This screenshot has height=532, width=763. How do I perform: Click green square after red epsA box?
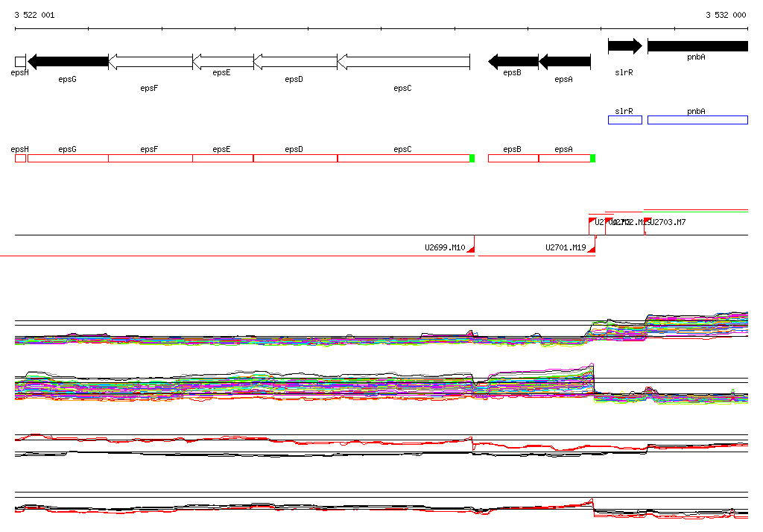[592, 158]
